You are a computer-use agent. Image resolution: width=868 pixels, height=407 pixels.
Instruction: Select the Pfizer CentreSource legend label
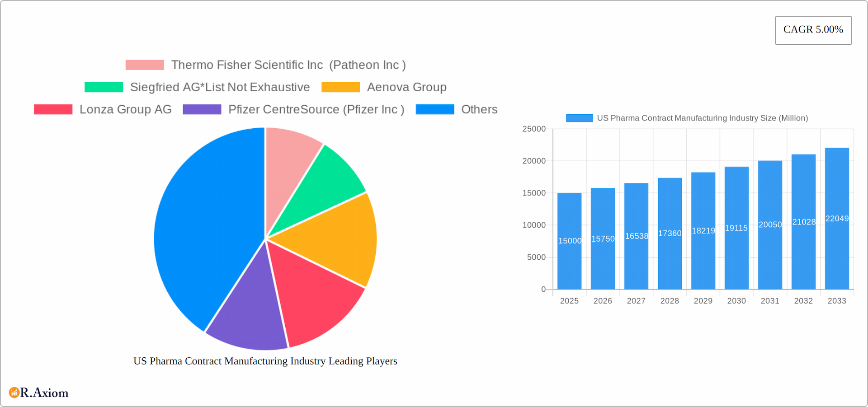pos(316,109)
